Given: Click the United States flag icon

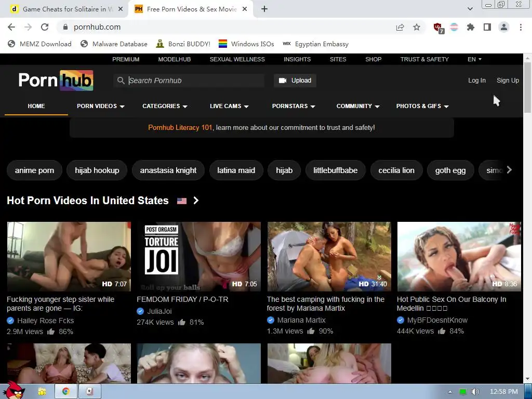Looking at the screenshot, I should coord(182,201).
